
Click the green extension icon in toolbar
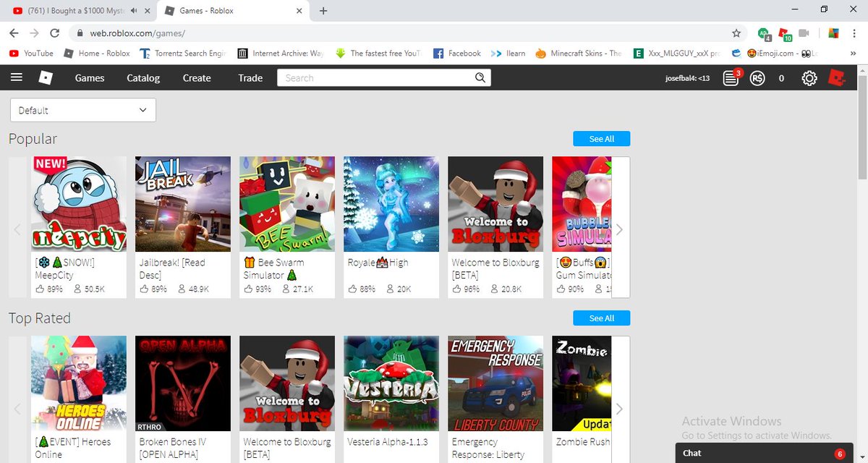[763, 33]
